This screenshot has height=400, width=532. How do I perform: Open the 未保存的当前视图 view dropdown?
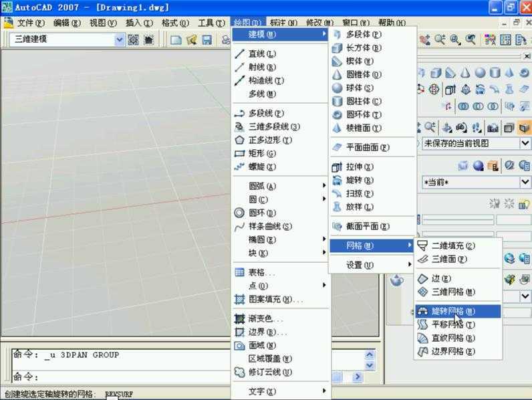(525, 143)
